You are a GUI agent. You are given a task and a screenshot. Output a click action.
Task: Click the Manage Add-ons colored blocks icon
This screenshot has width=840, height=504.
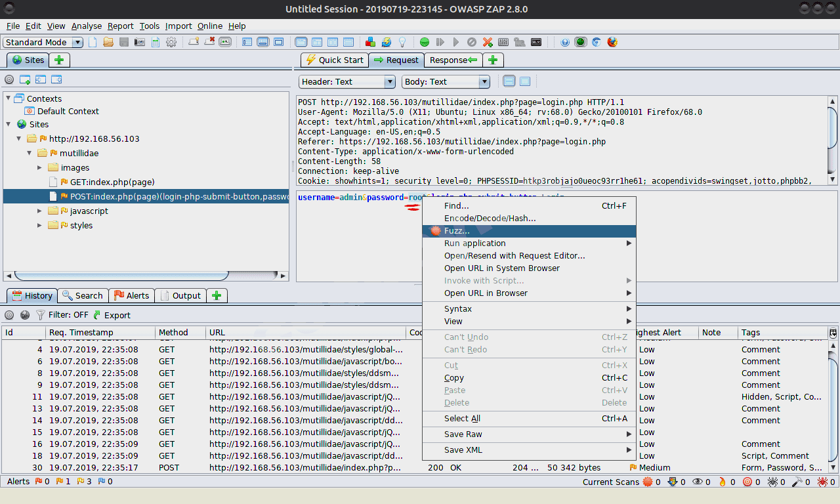click(371, 42)
